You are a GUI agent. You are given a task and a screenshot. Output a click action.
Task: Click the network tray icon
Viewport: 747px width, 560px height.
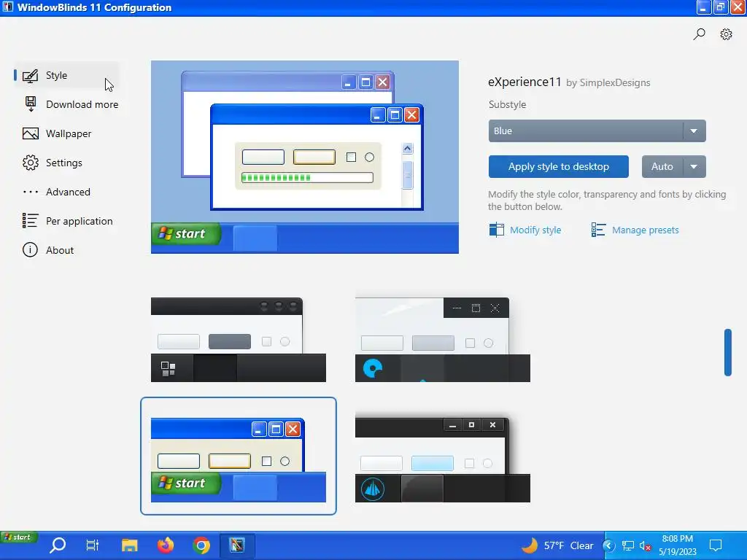pyautogui.click(x=628, y=545)
